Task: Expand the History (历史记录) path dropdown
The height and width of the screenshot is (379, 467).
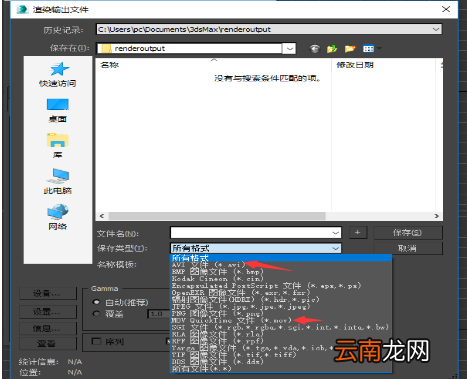Action: 436,29
